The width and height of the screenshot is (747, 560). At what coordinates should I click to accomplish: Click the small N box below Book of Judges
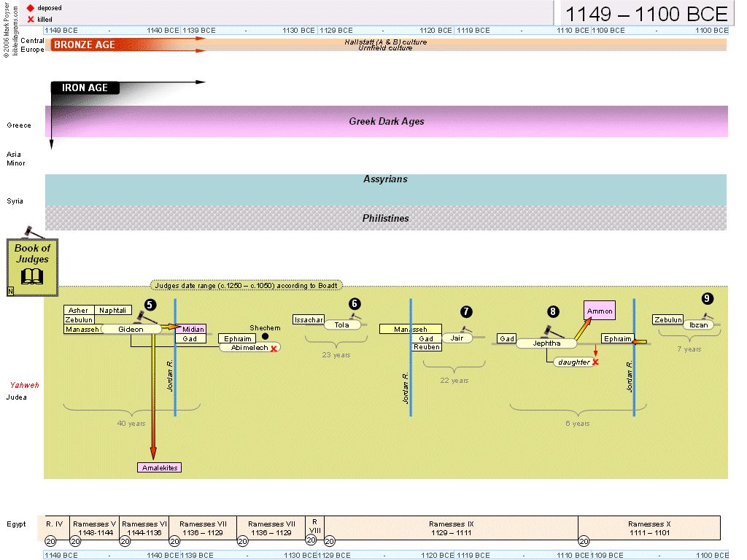[x=10, y=292]
